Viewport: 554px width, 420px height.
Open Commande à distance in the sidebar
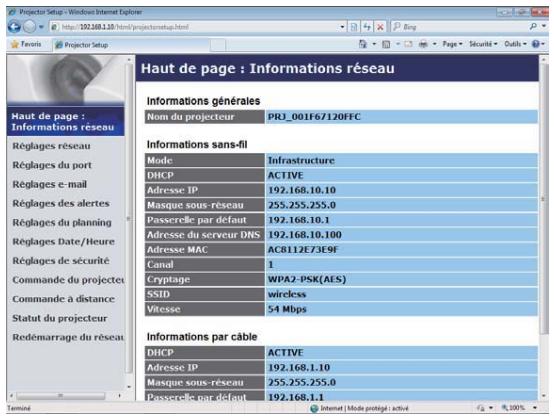[x=64, y=299]
